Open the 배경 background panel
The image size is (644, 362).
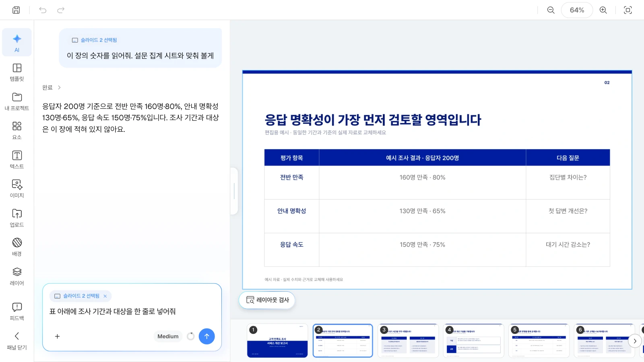click(x=17, y=247)
